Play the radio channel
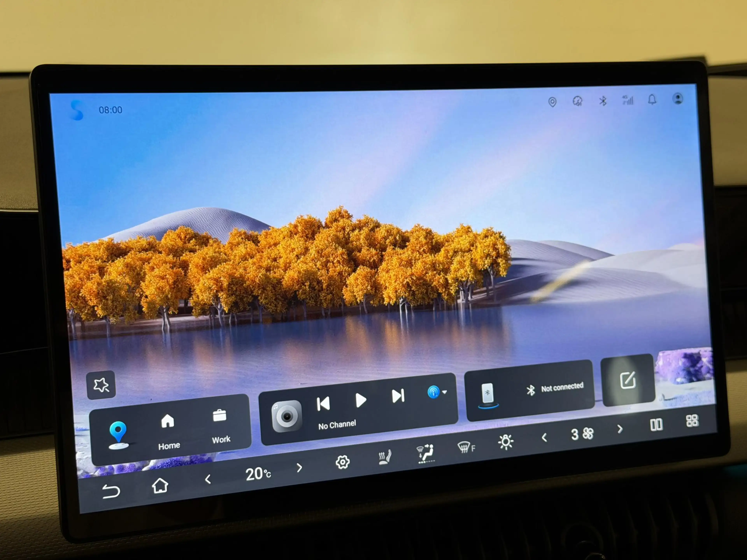 (x=361, y=400)
